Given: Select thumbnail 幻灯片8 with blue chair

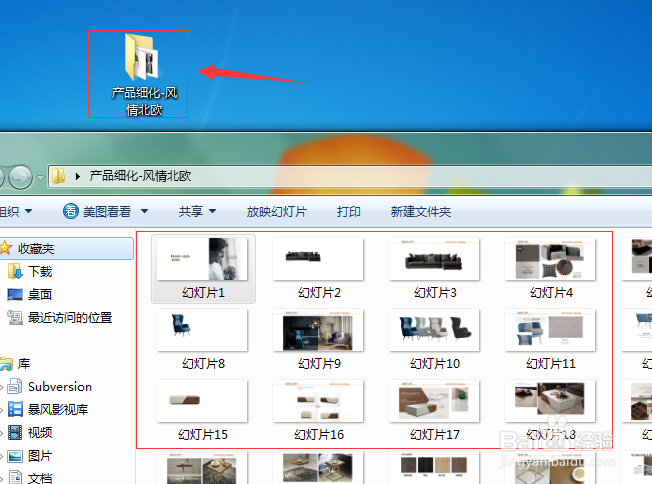Looking at the screenshot, I should pos(202,330).
